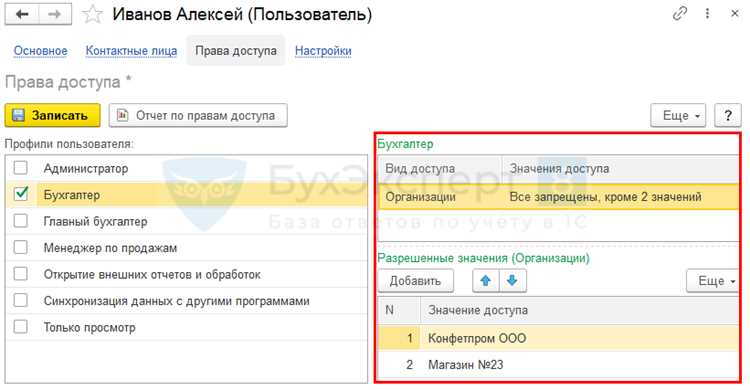Enable Только просмотр profile checkbox

point(21,327)
